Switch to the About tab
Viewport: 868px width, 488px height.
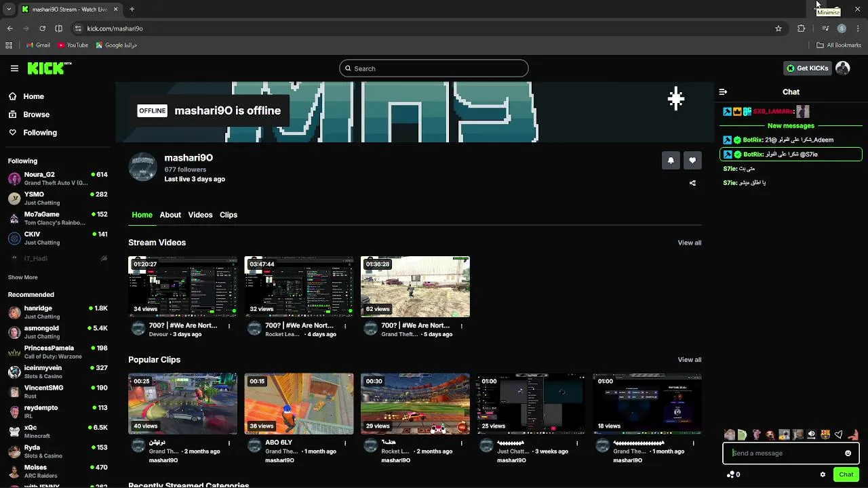click(x=170, y=215)
